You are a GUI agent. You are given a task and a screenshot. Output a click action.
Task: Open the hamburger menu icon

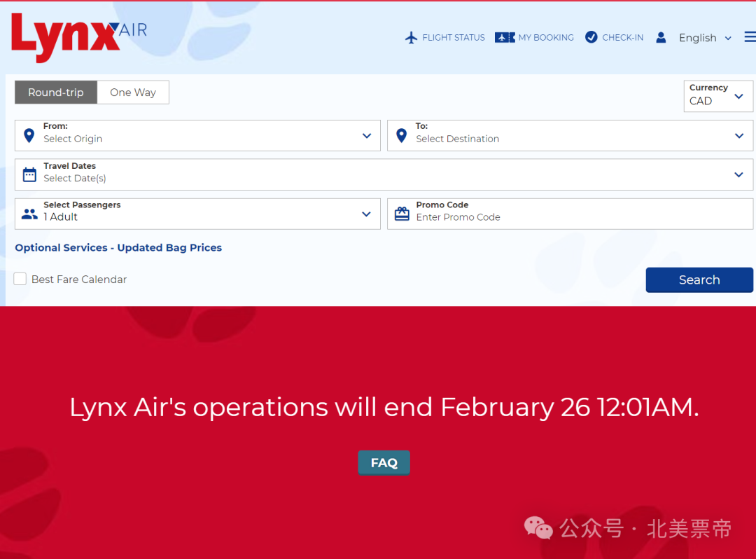750,37
